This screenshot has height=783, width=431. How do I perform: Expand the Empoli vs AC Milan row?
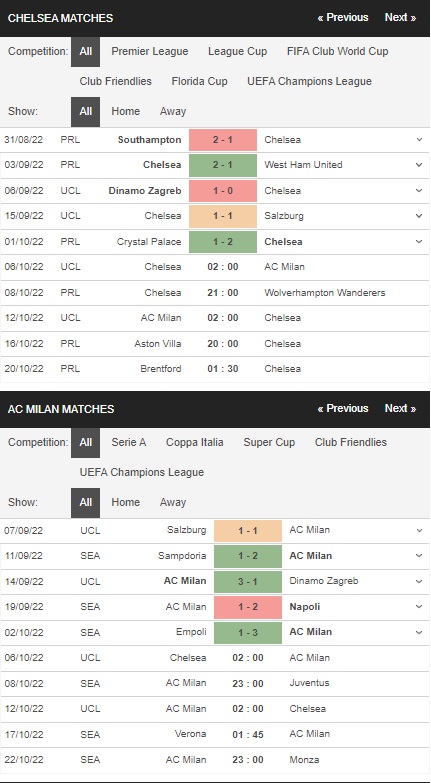point(419,632)
